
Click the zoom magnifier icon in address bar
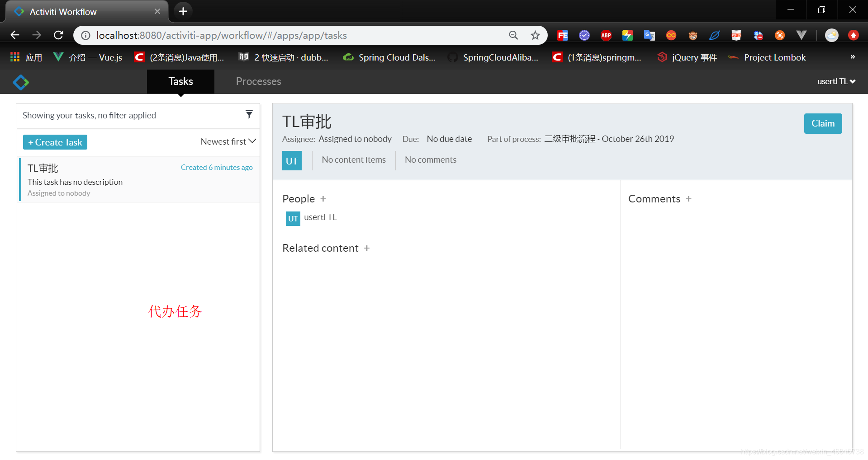(x=513, y=35)
